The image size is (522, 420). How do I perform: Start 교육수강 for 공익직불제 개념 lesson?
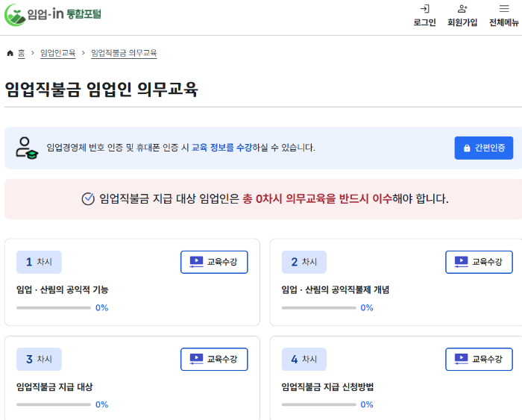[479, 262]
